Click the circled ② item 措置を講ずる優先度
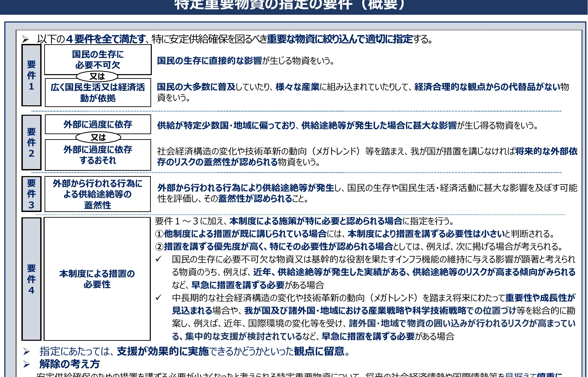This screenshot has width=588, height=377. [x=159, y=247]
